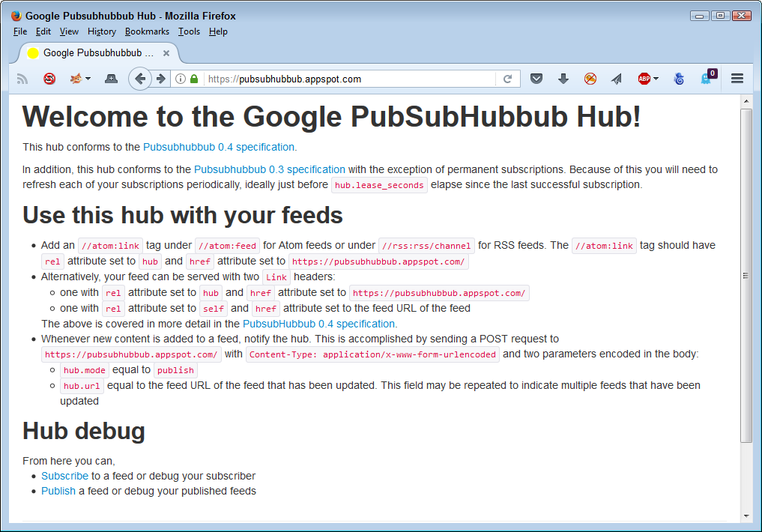Click the Content-Type application/x-www-form-urlencoded code
Image resolution: width=762 pixels, height=532 pixels.
[372, 354]
